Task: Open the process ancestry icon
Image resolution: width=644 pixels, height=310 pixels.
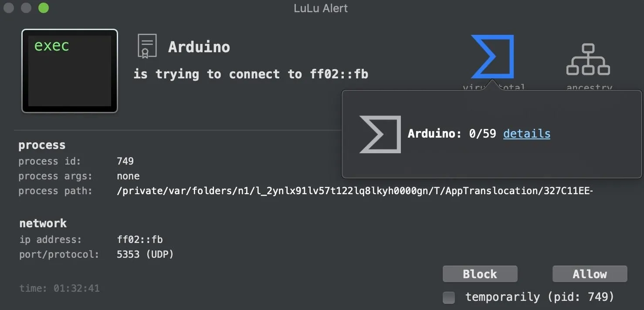Action: point(588,60)
